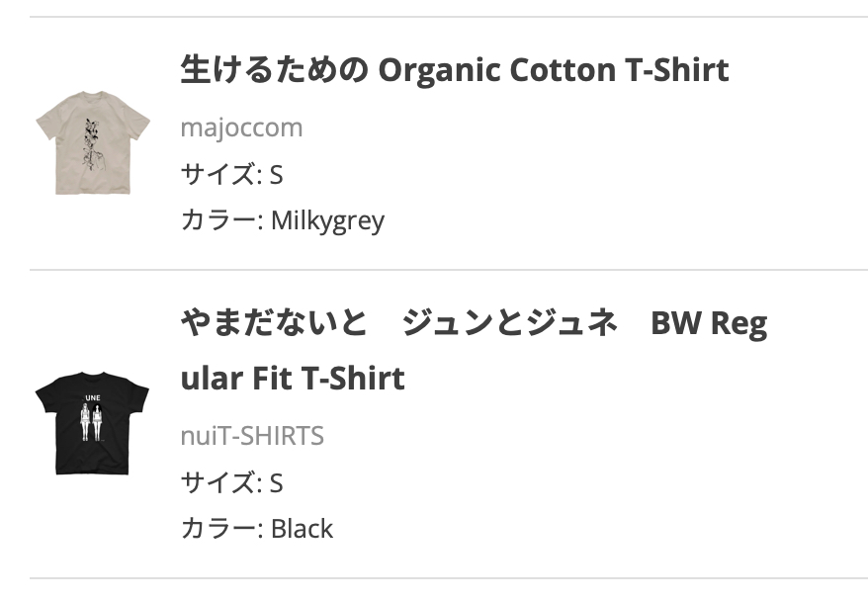
Task: Click the 生けるための Organic Cotton T-Shirt title
Action: [454, 70]
